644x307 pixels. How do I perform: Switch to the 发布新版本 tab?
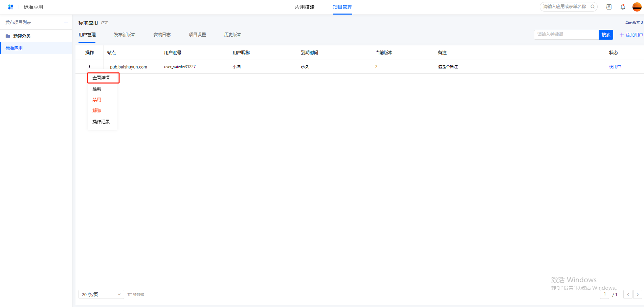(x=124, y=35)
